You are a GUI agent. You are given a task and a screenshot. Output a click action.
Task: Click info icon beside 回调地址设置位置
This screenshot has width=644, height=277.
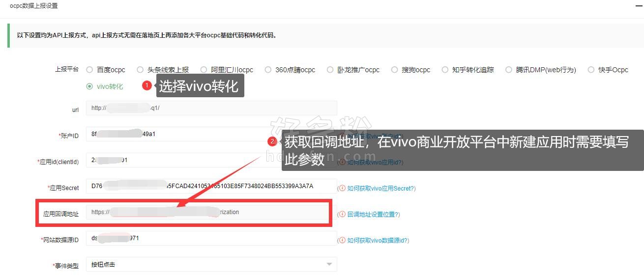342,214
